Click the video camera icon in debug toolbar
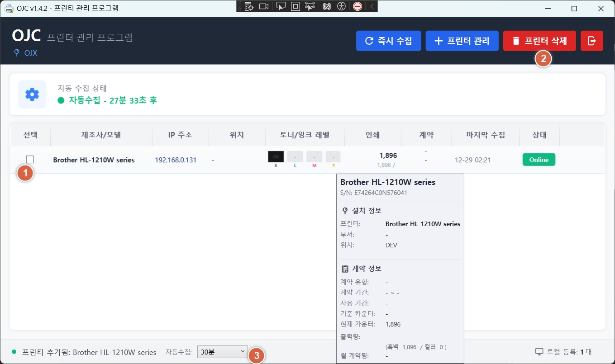Screen dimensions: 615x364 click(x=264, y=6)
